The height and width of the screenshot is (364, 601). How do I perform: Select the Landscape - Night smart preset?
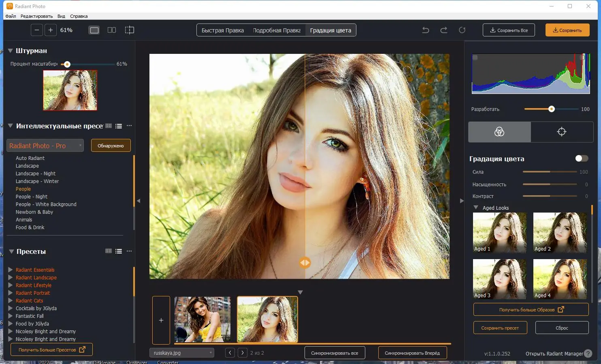click(36, 173)
